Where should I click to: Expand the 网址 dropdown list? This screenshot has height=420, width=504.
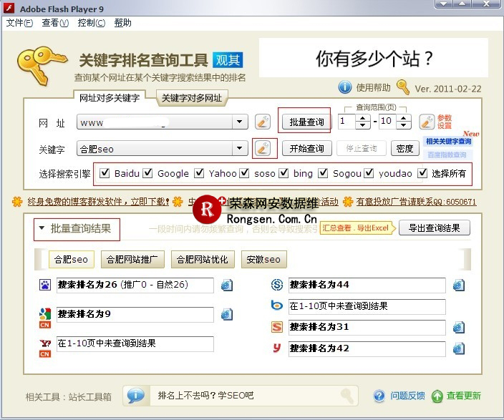click(x=241, y=122)
